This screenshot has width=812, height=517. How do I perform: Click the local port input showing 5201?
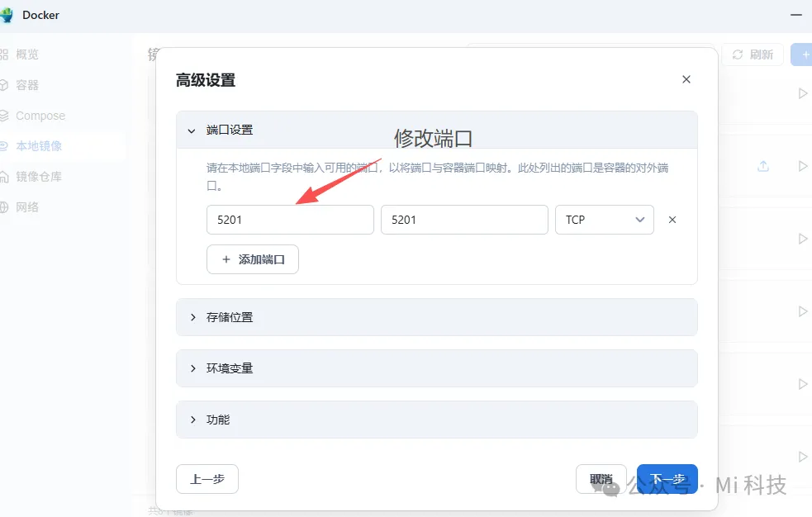[289, 220]
